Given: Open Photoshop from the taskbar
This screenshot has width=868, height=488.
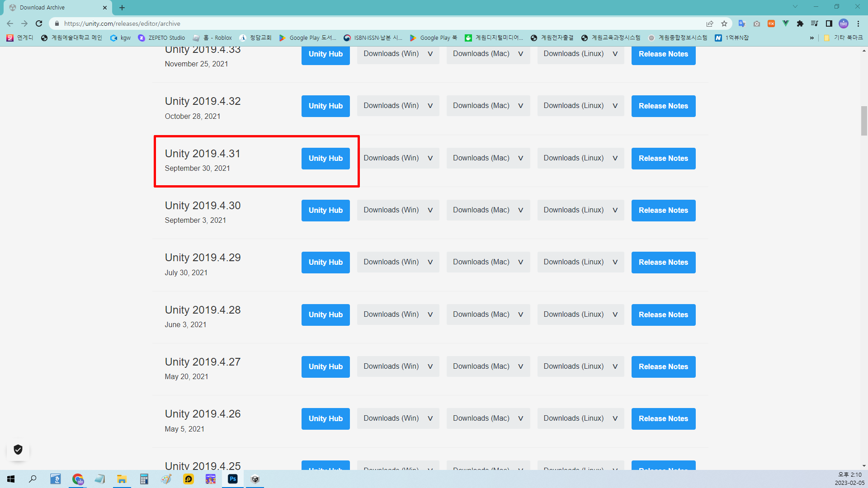Looking at the screenshot, I should coord(233,479).
